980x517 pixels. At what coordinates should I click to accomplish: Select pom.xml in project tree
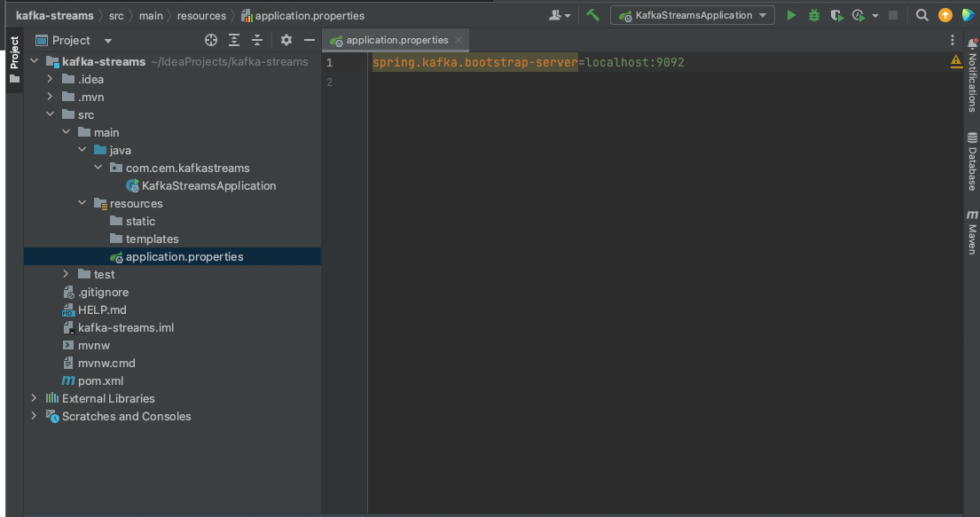pos(100,380)
